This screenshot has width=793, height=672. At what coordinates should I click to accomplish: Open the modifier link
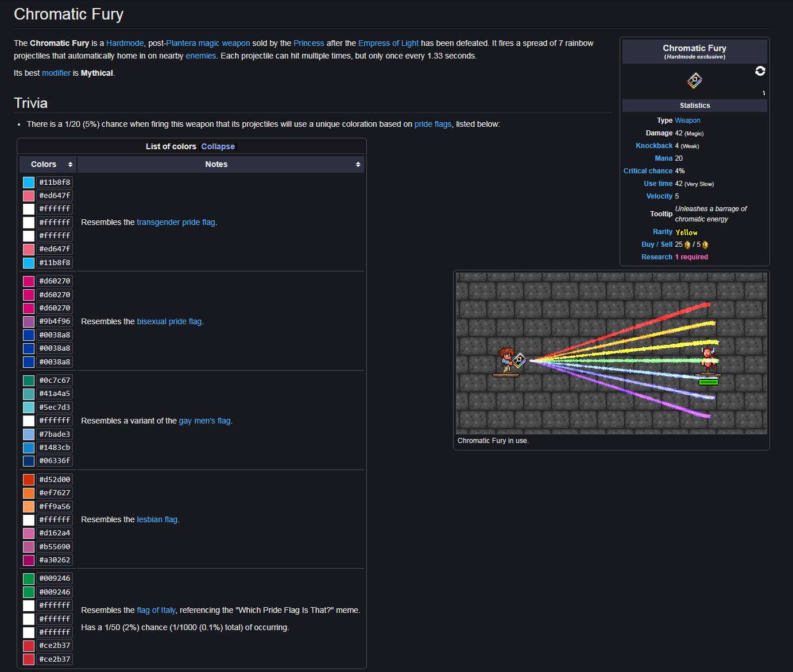tap(56, 73)
